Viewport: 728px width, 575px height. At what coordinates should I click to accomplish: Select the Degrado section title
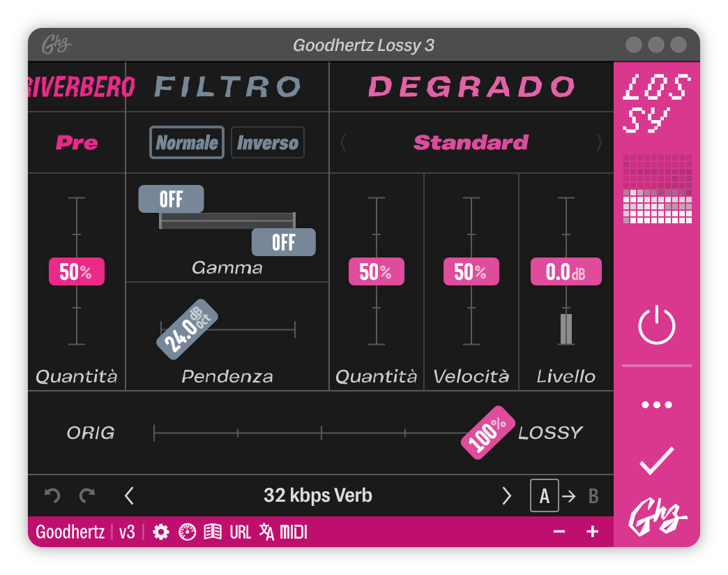(471, 84)
